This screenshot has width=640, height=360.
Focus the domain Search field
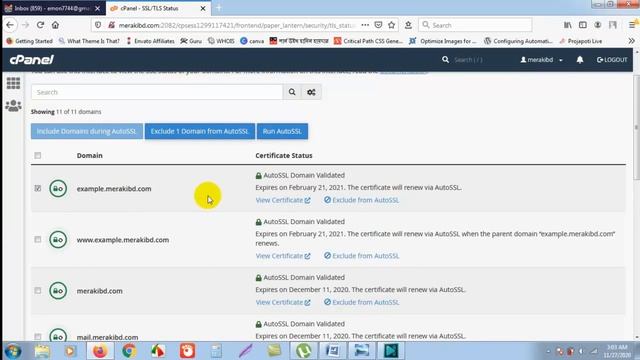[157, 92]
